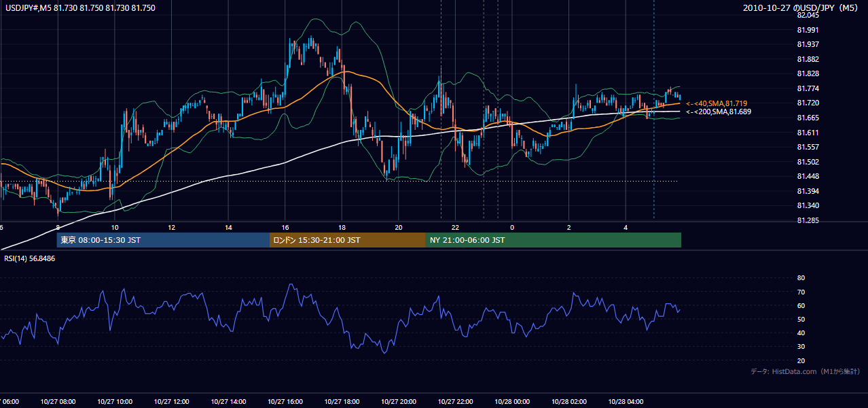Click the 81.394 price axis label

pyautogui.click(x=809, y=191)
